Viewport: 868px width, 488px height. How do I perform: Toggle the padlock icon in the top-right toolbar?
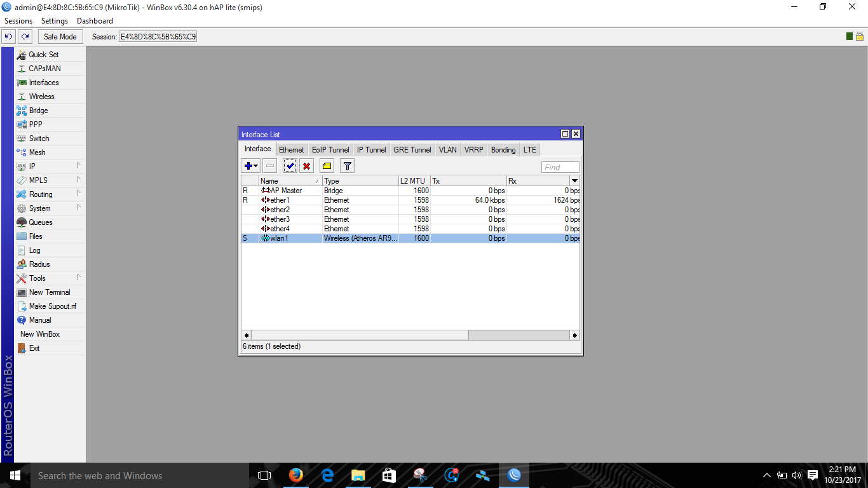pyautogui.click(x=861, y=36)
